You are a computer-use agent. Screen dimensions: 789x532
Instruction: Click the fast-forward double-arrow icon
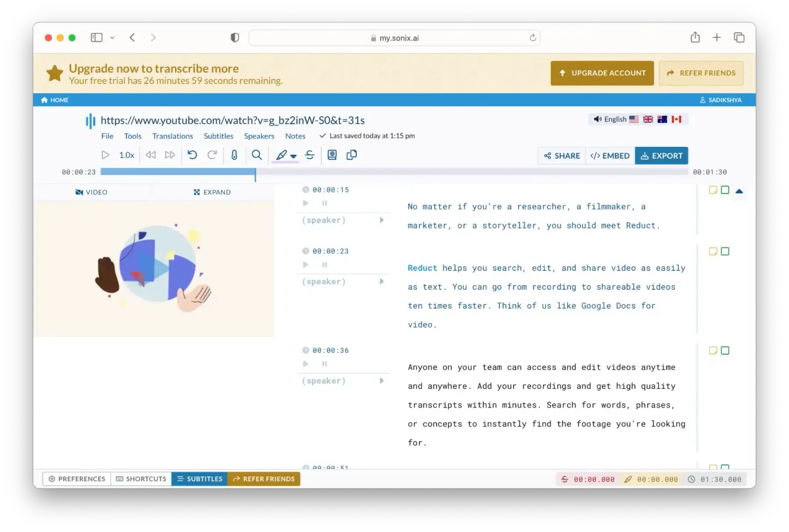[x=170, y=155]
